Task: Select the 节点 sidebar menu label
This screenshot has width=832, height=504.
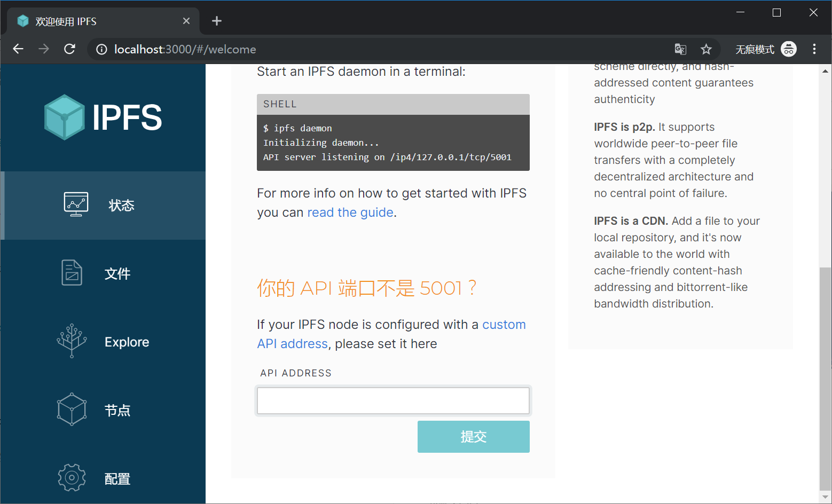Action: 117,411
